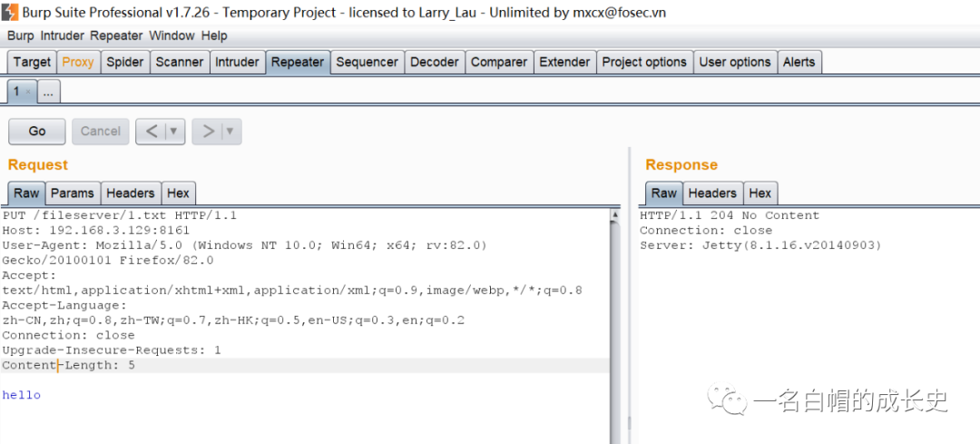Switch to the Spider tab

pos(125,63)
